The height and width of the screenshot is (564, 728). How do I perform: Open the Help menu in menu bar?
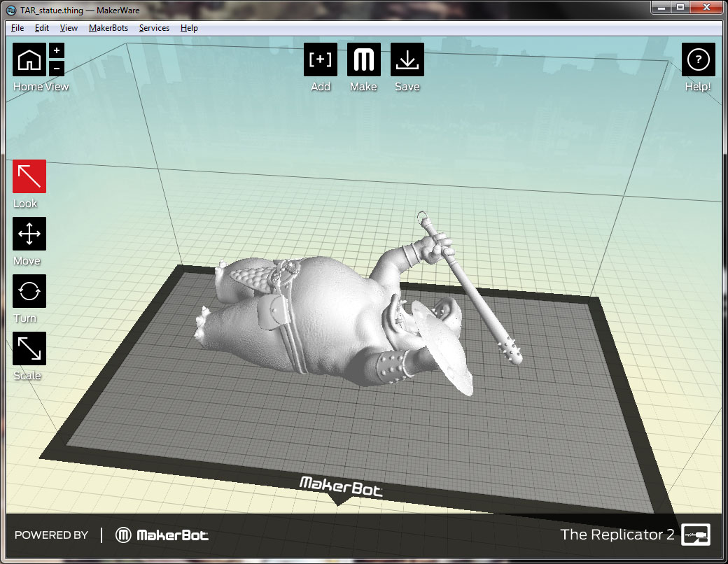[189, 28]
